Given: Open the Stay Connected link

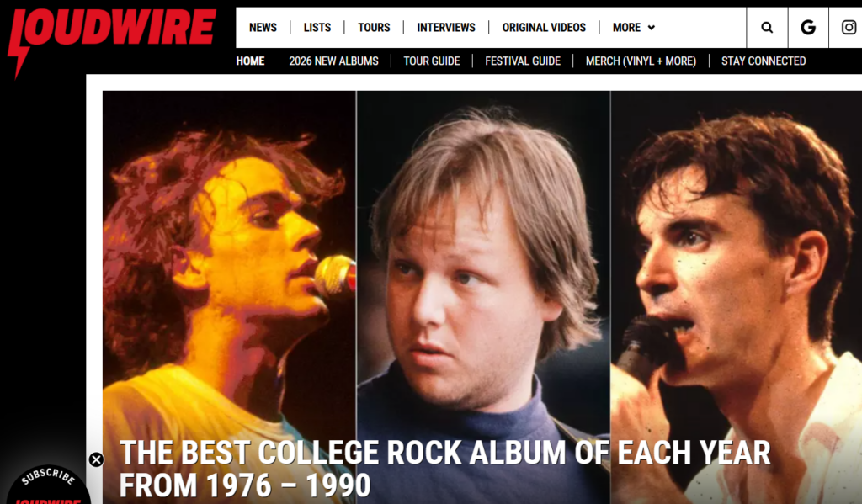Looking at the screenshot, I should click(764, 61).
